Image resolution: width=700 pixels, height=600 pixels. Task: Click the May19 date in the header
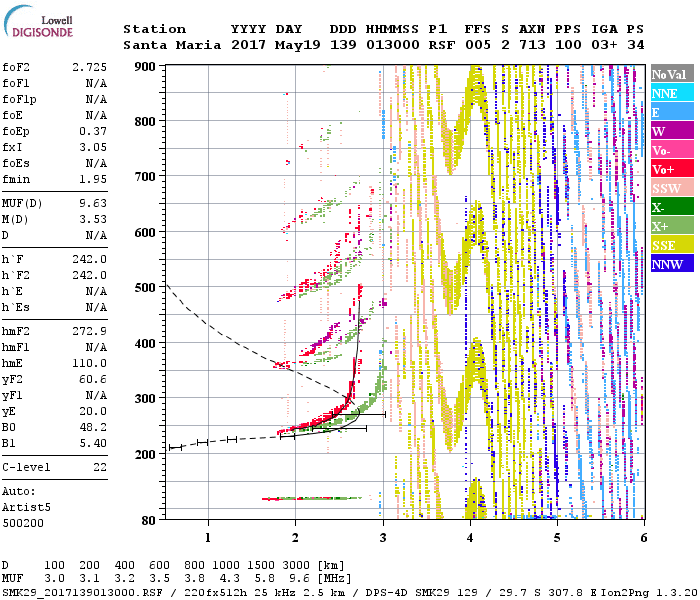pos(297,46)
